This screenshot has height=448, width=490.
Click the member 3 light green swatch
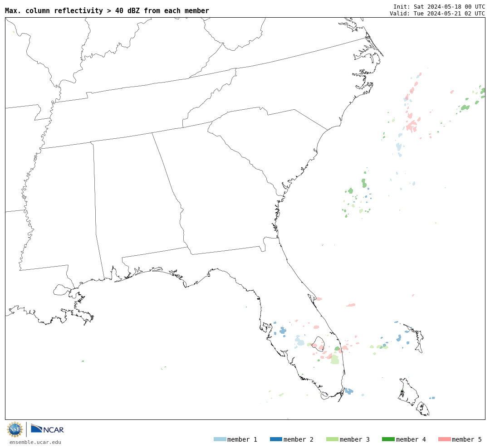332,439
